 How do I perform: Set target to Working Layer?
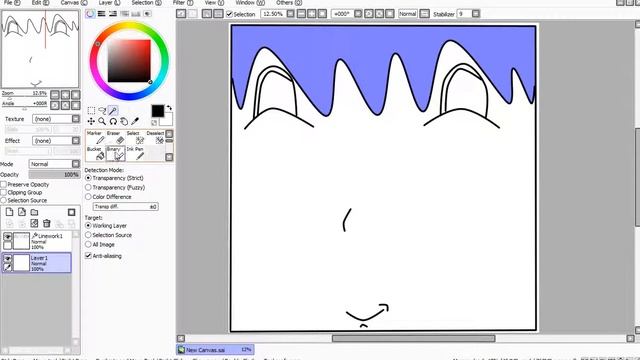point(88,225)
